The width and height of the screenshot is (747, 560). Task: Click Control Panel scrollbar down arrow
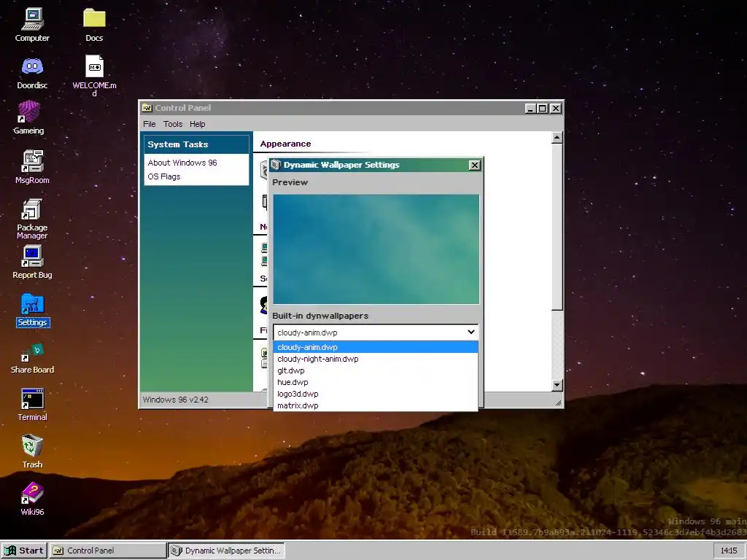pos(557,385)
